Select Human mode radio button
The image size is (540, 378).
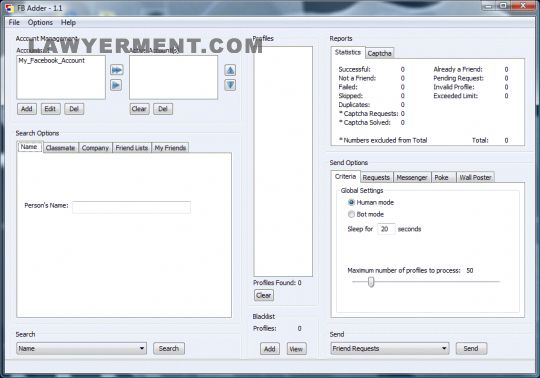(x=351, y=202)
